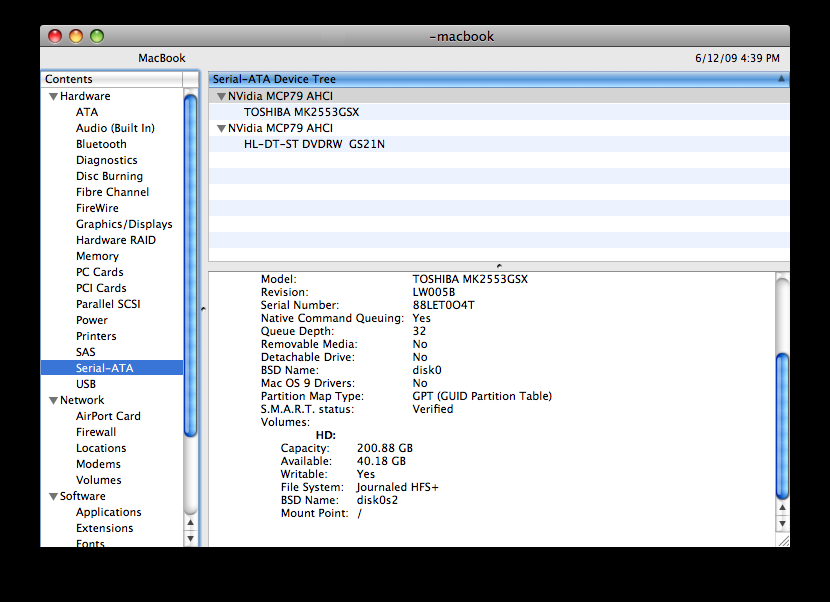Select Fibre Channel entry
830x602 pixels.
coord(112,192)
